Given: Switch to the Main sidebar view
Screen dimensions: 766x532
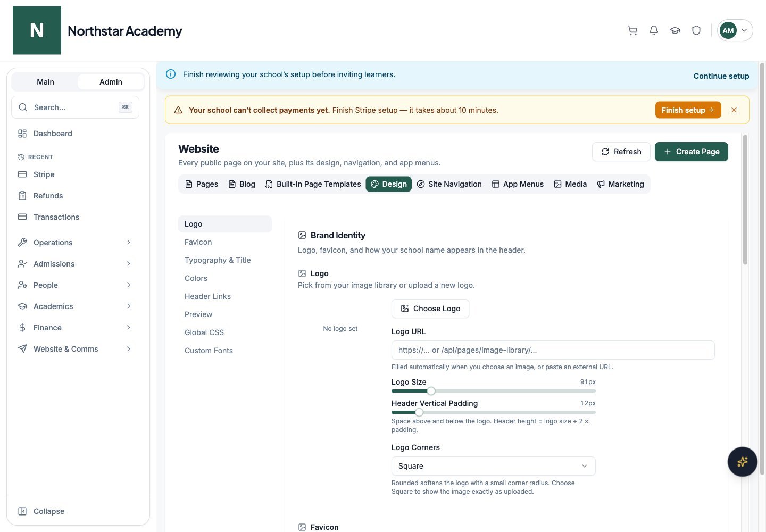Looking at the screenshot, I should (x=45, y=82).
